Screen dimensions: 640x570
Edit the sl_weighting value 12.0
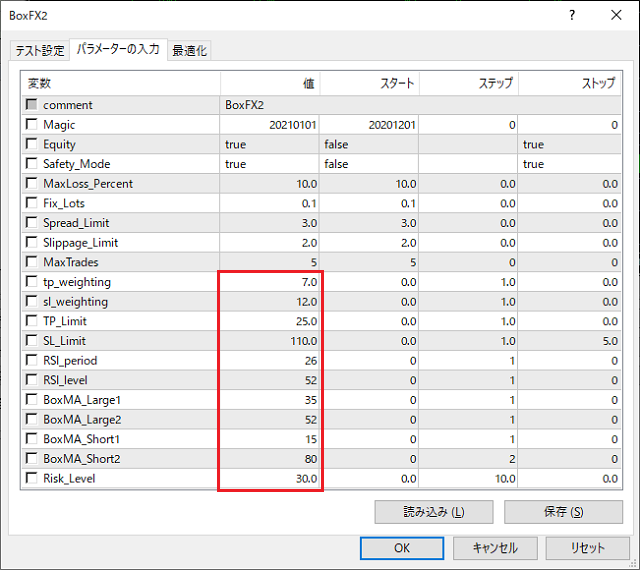pyautogui.click(x=269, y=301)
